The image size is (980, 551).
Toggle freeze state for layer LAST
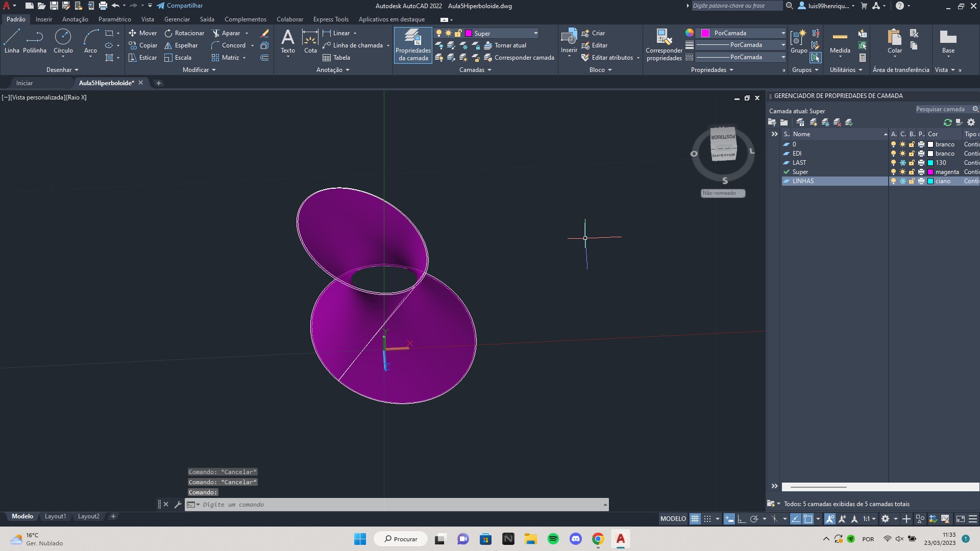coord(902,163)
